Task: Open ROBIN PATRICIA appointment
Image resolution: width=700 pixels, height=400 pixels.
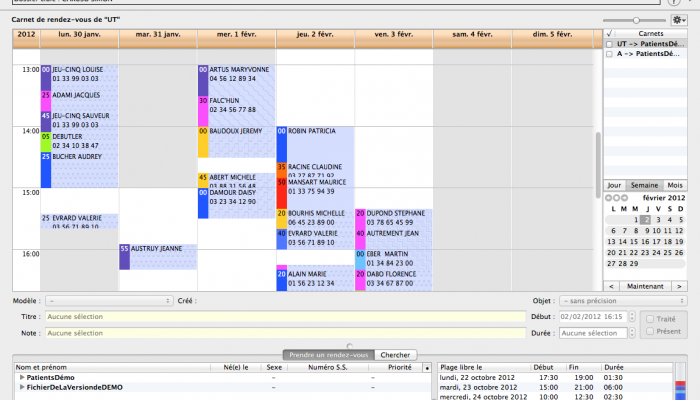Action: tap(315, 144)
